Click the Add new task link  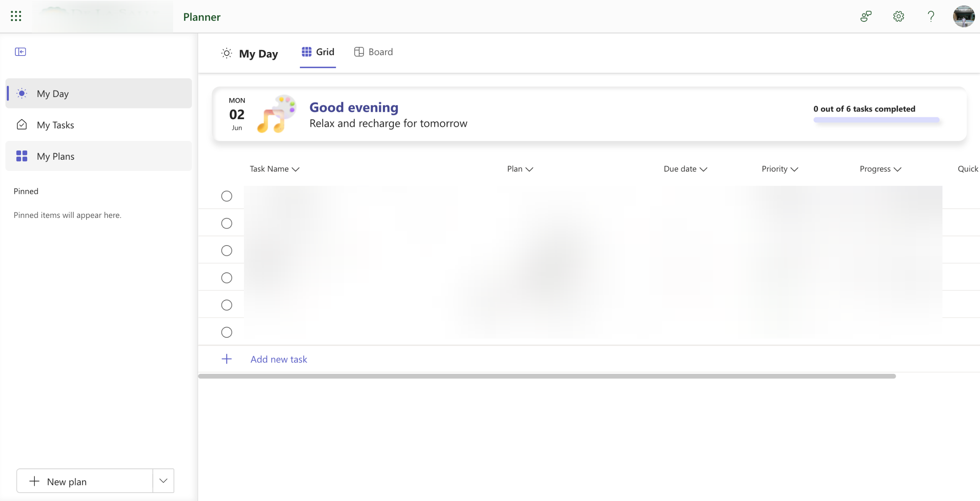coord(278,359)
